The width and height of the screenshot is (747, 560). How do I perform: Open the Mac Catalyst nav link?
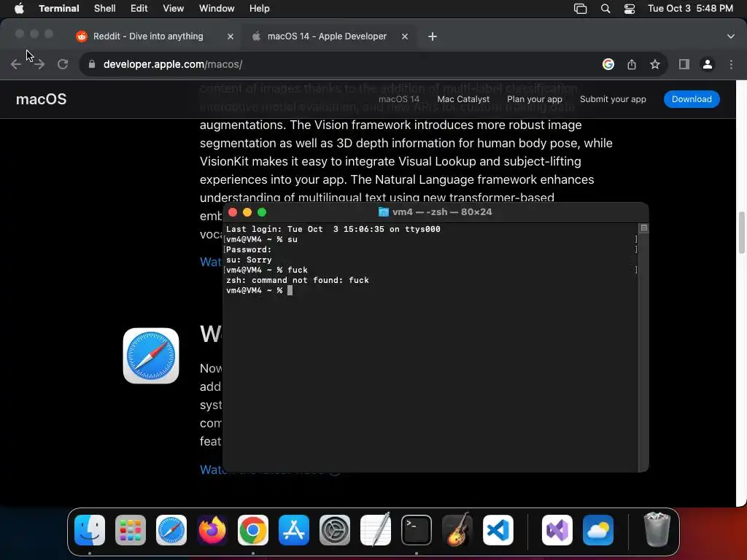pyautogui.click(x=463, y=99)
